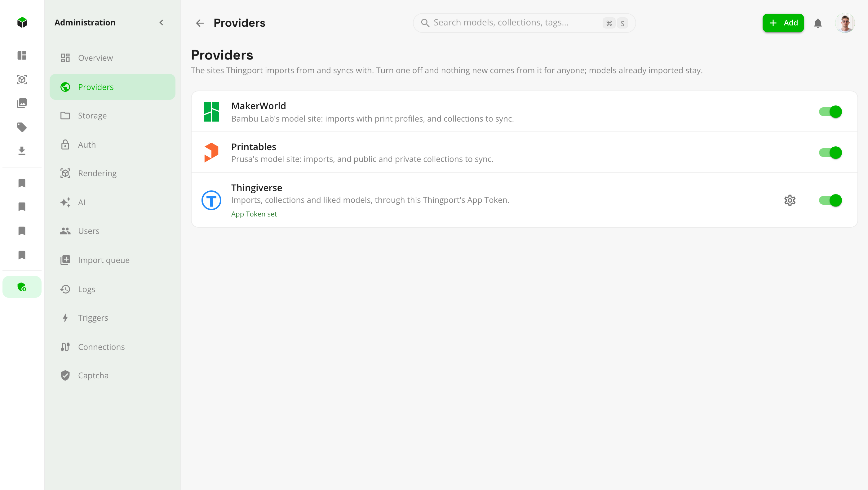Open Auth settings
The height and width of the screenshot is (490, 868).
[x=113, y=145]
